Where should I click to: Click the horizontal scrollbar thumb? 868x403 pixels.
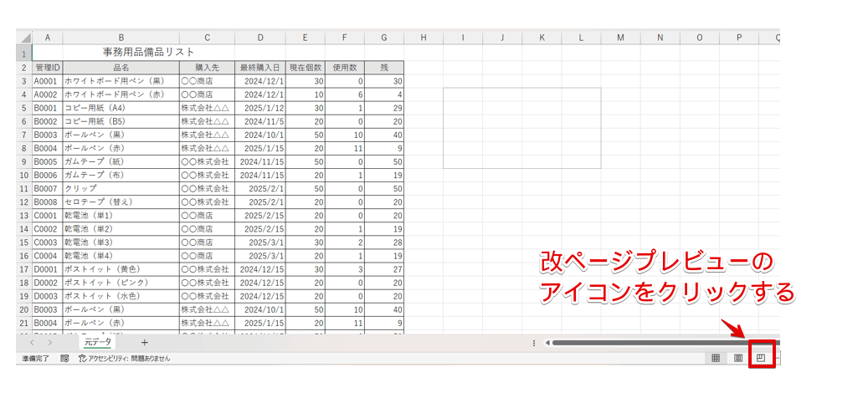click(665, 343)
